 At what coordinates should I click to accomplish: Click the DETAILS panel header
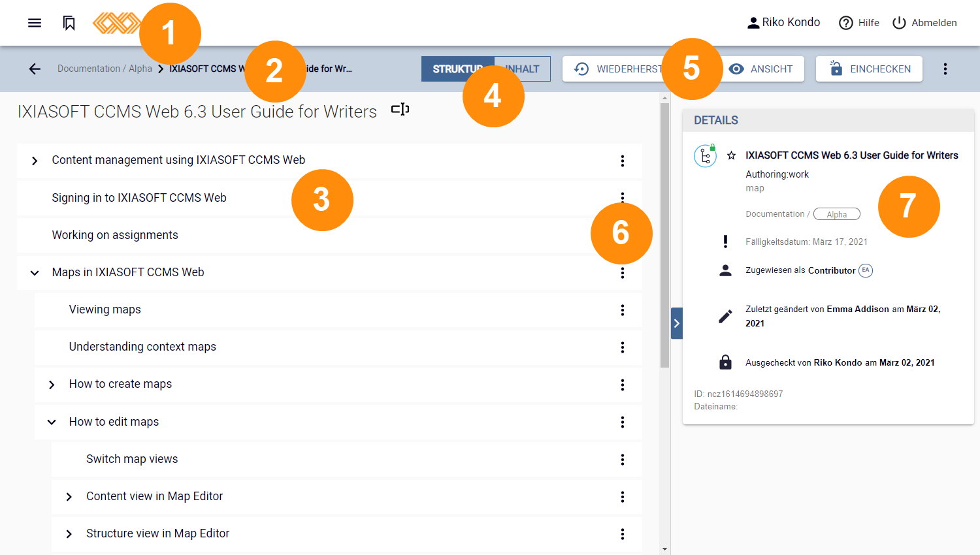tap(828, 120)
